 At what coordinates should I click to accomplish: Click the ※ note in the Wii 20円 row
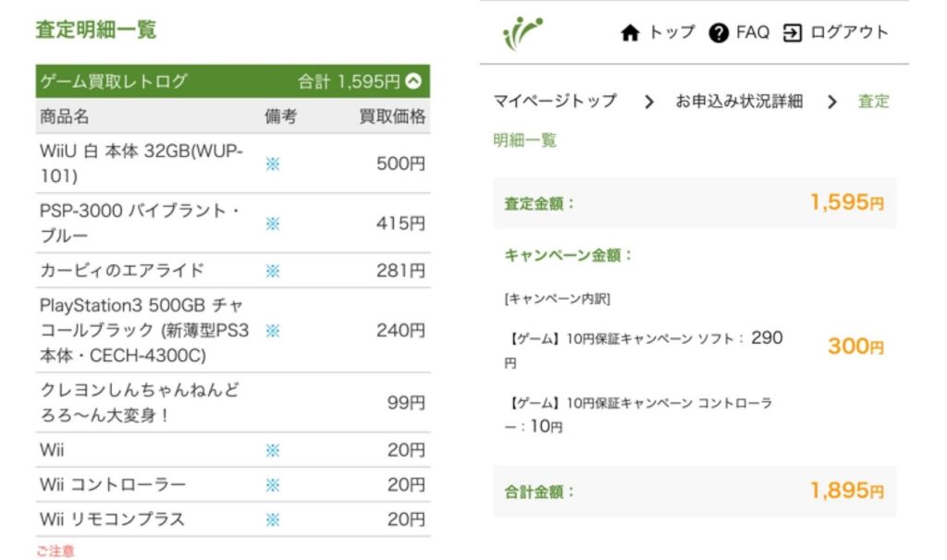(273, 450)
